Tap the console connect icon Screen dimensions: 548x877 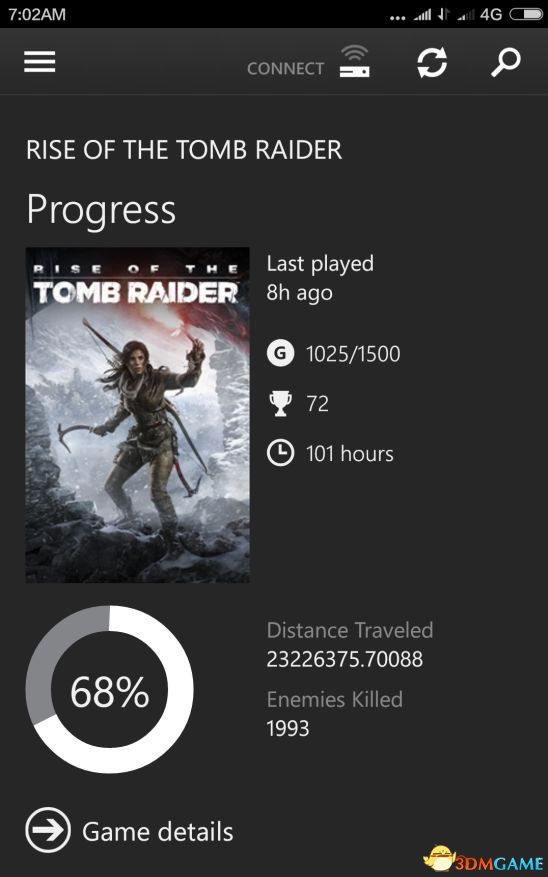click(x=354, y=61)
